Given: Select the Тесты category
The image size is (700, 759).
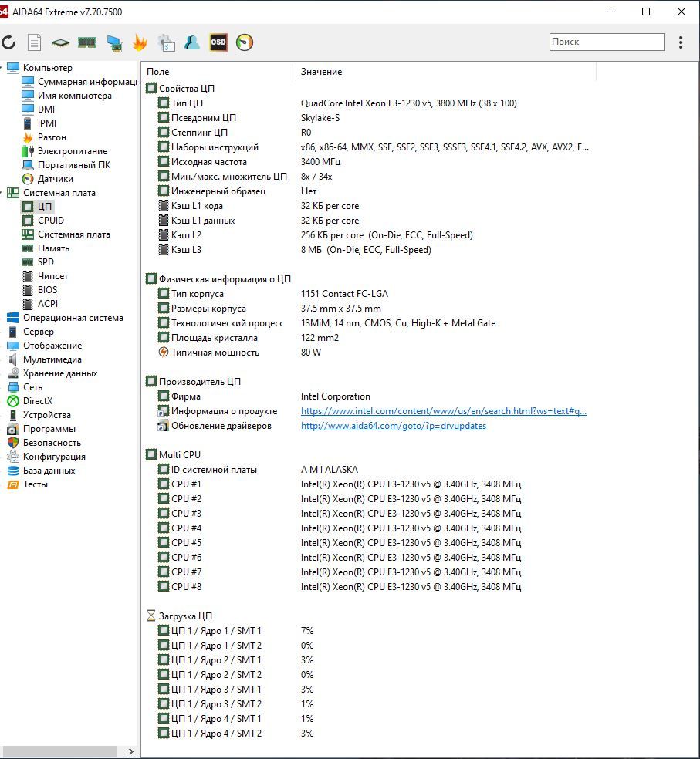Looking at the screenshot, I should point(36,484).
